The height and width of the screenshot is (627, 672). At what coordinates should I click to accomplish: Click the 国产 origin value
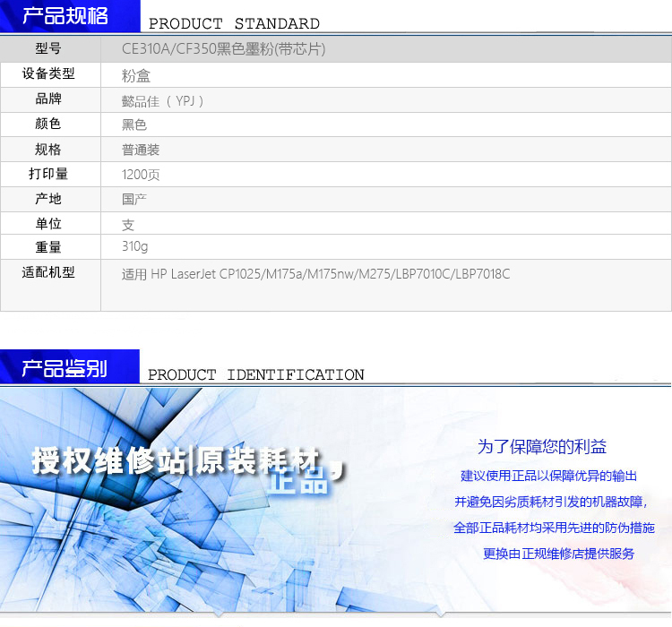(x=134, y=199)
